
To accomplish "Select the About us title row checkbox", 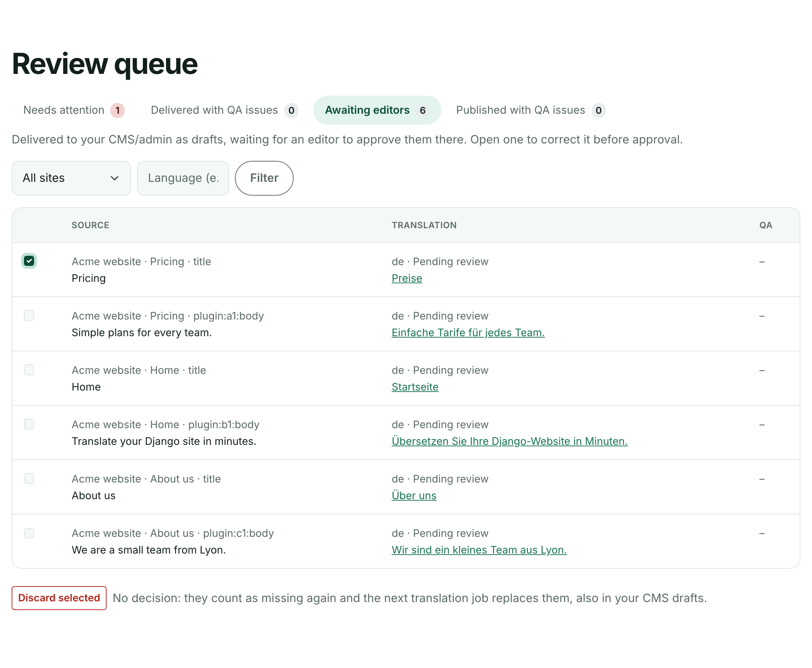I will pyautogui.click(x=29, y=478).
